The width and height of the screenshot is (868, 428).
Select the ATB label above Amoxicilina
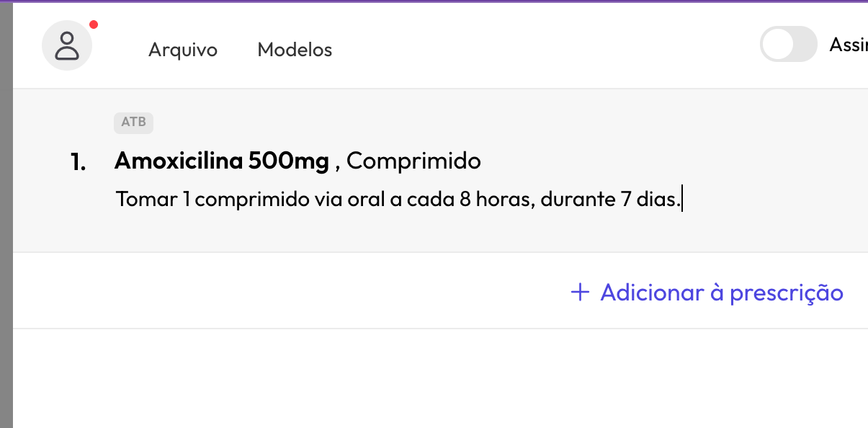(133, 122)
